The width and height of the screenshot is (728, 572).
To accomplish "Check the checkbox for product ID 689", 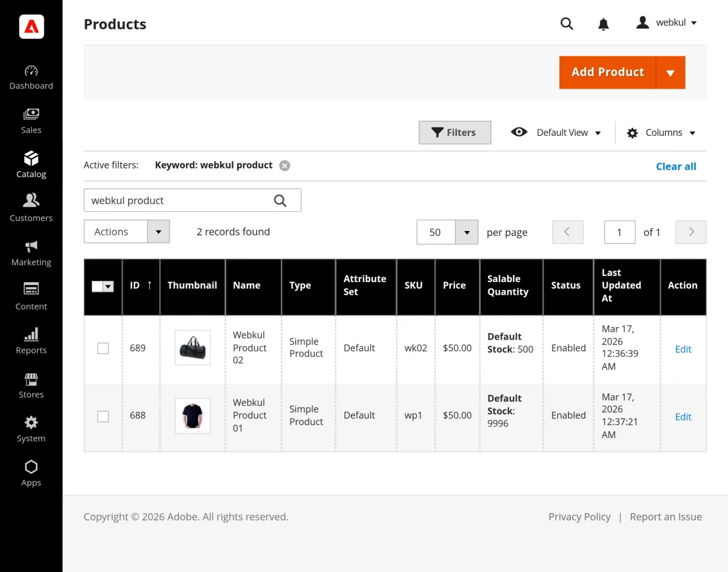I will (x=103, y=348).
